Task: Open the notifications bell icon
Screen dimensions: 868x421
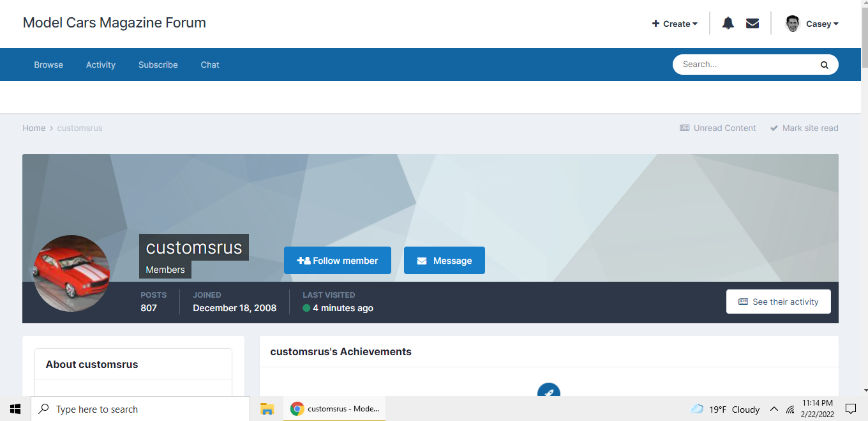Action: (728, 24)
